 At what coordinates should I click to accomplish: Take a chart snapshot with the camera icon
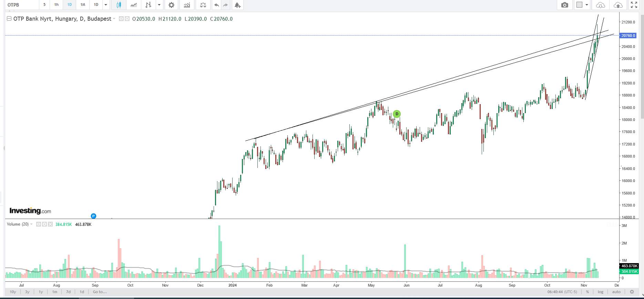[x=564, y=5]
